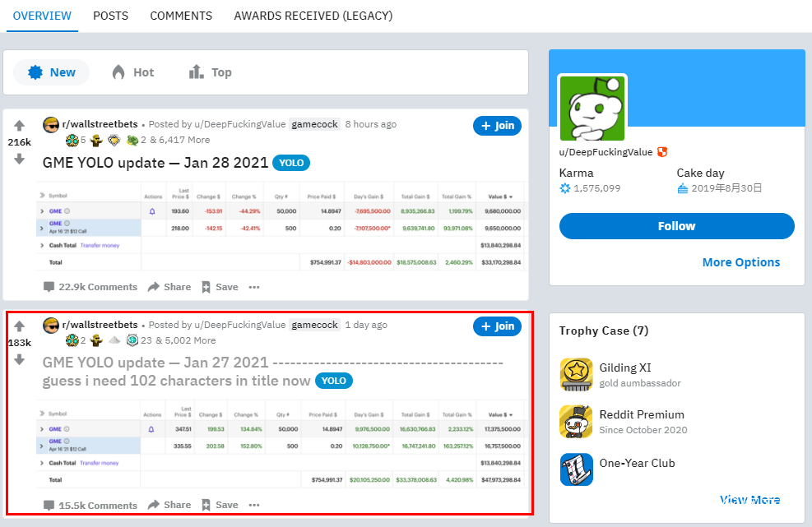Open more options ellipsis on Jan 28 post
This screenshot has width=812, height=527.
point(253,287)
